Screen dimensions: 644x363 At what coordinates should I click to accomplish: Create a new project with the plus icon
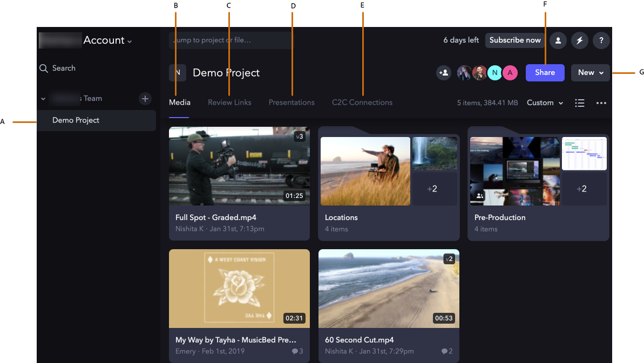point(145,99)
